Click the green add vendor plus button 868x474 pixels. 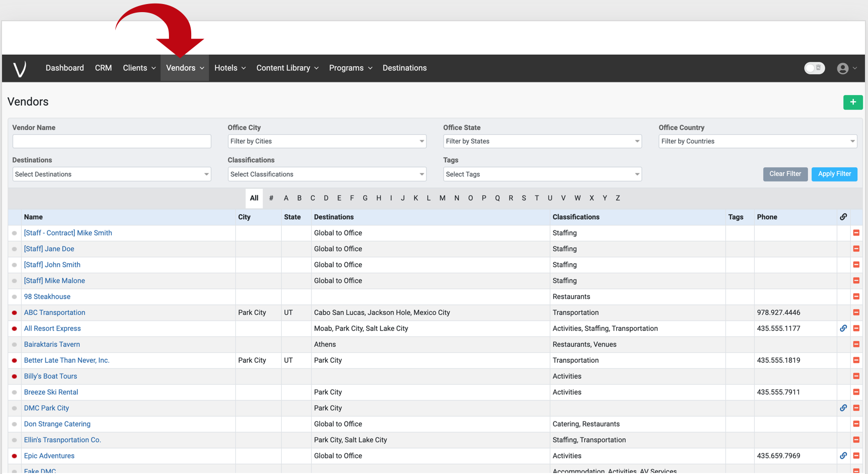click(853, 102)
